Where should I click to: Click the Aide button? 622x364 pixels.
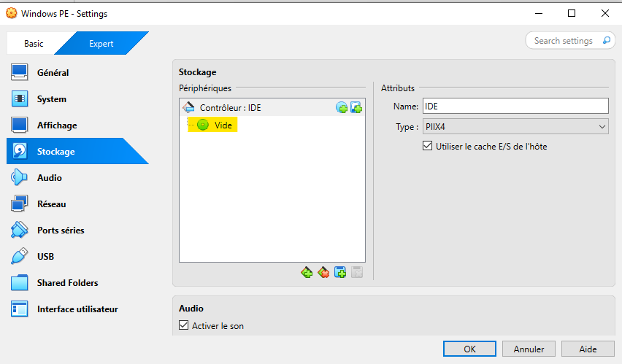point(588,349)
